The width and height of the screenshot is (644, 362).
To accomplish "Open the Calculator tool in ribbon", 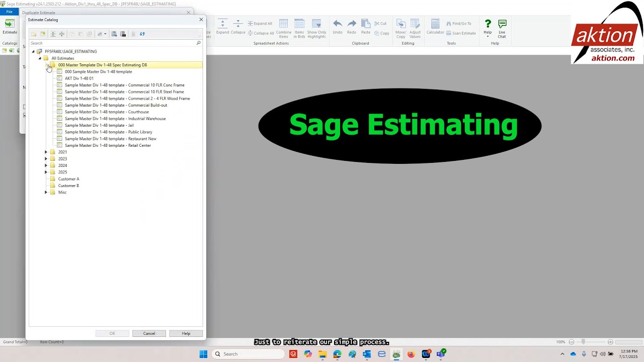I will click(435, 27).
